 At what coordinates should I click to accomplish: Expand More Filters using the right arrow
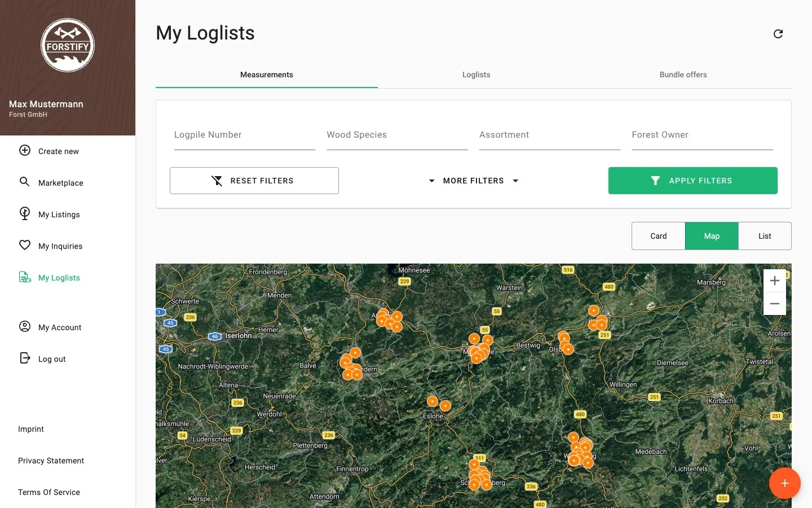pos(515,181)
